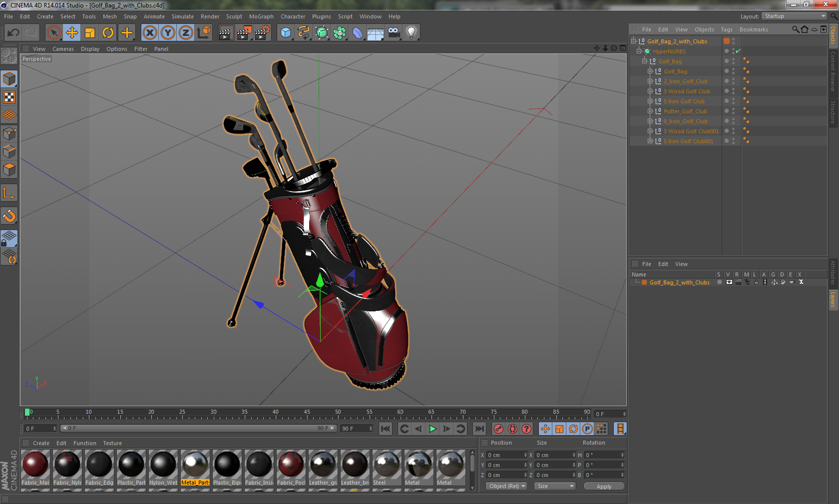Collapse the HyperNURBS node
The image size is (839, 504).
(x=639, y=51)
